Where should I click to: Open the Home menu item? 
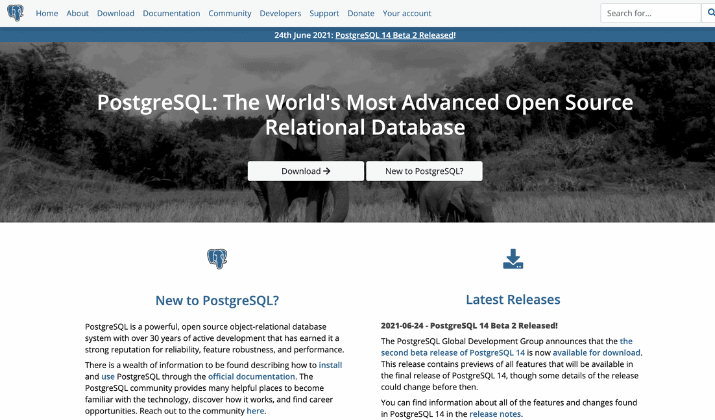pos(47,13)
